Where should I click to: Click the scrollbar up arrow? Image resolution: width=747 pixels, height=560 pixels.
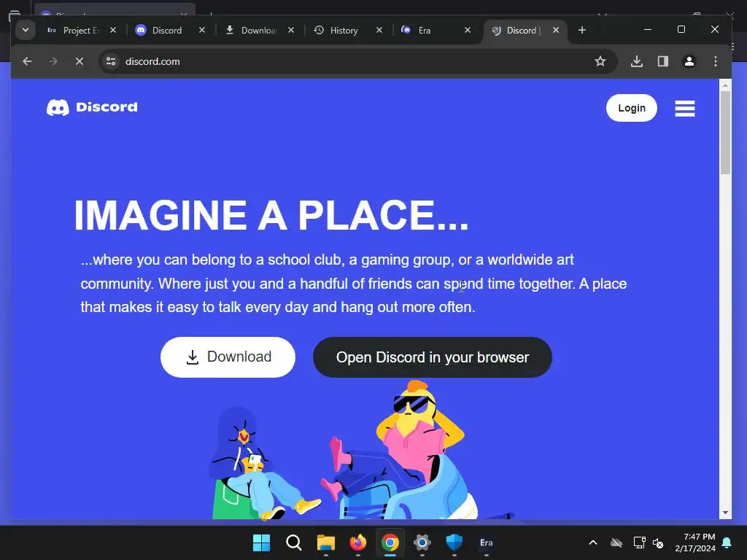725,85
